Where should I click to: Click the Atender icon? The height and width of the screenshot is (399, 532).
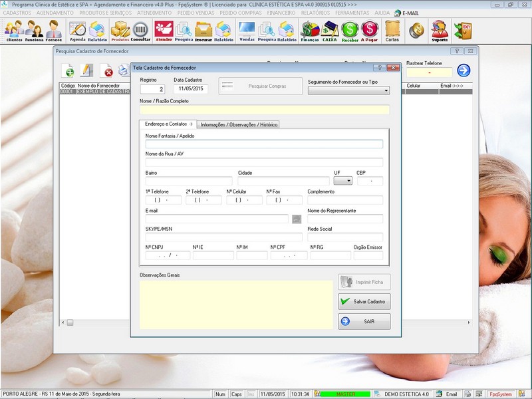[164, 31]
